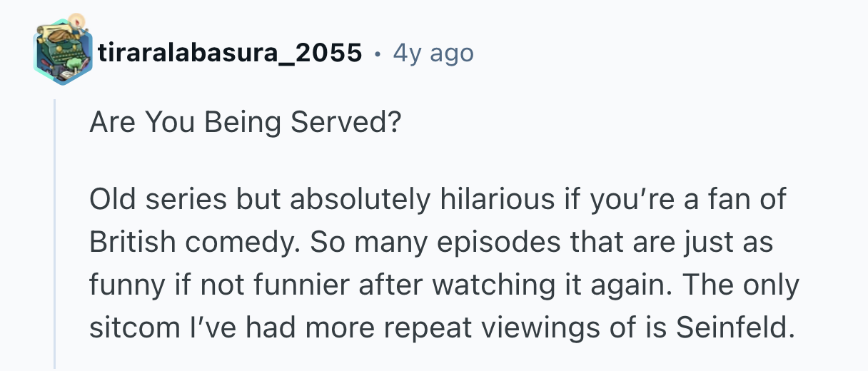The height and width of the screenshot is (371, 868).
Task: Click the dot separator before the timestamp
Action: [x=377, y=54]
